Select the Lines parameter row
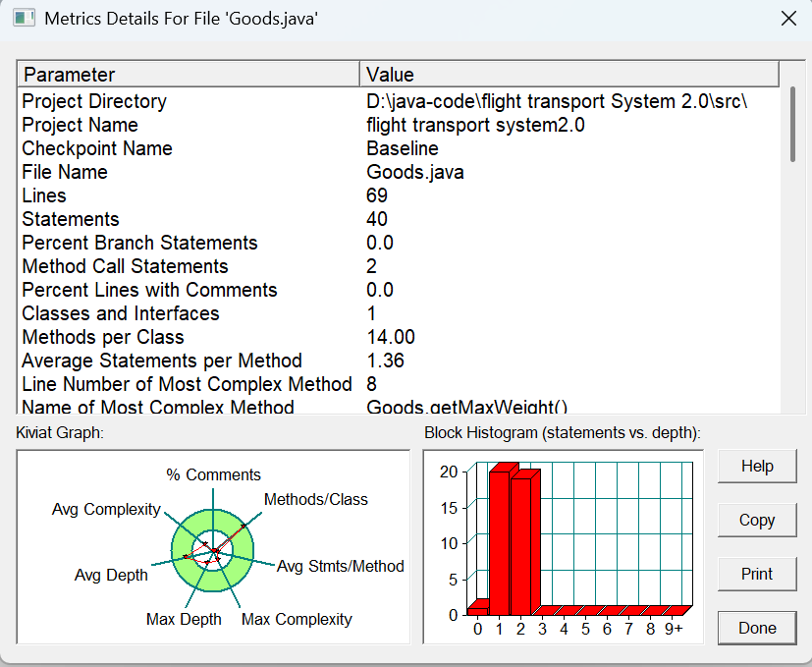812x667 pixels. pos(44,195)
